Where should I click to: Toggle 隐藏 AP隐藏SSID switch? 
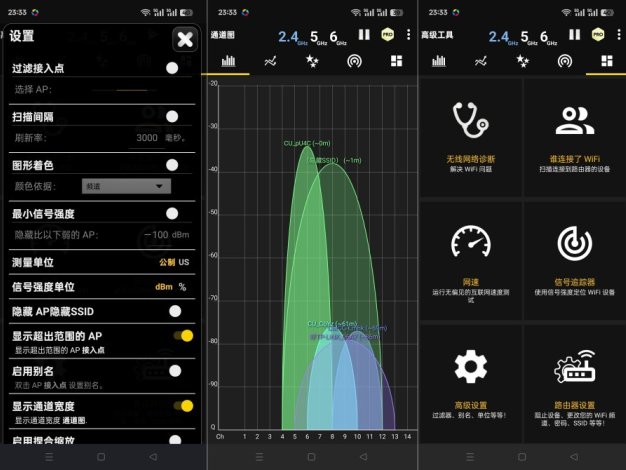175,311
